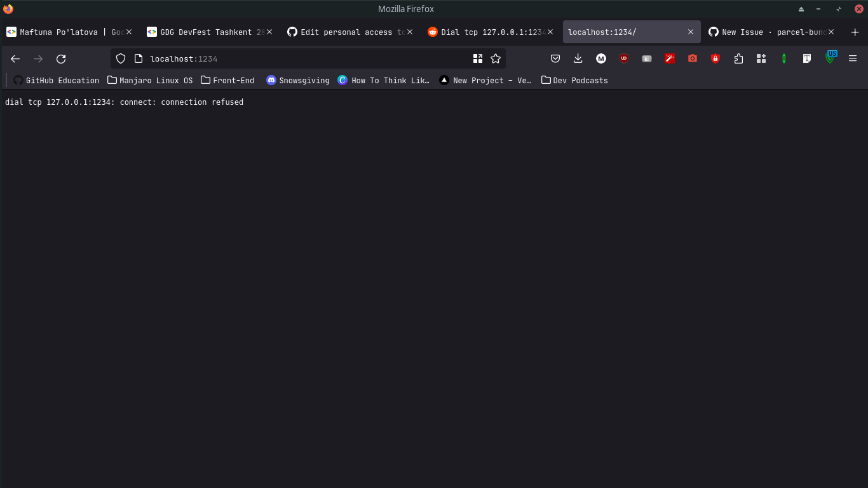Click the grid-plus extension icon
Image resolution: width=868 pixels, height=488 pixels.
pos(761,58)
